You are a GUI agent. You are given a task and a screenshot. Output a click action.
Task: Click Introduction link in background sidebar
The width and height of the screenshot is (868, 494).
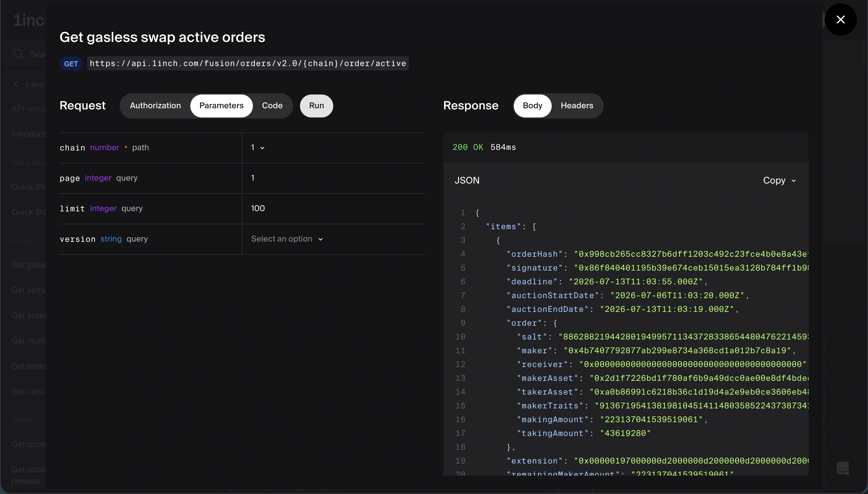[28, 134]
